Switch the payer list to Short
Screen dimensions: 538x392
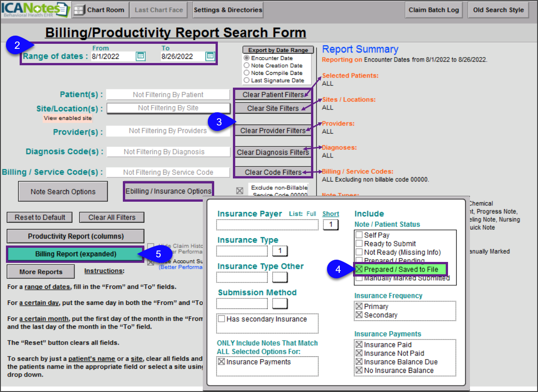point(331,214)
